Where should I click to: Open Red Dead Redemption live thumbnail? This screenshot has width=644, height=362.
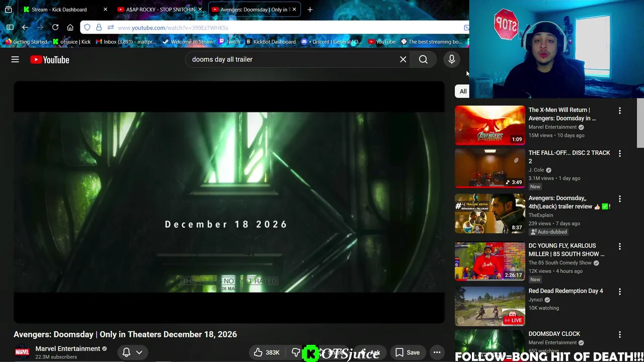[x=490, y=306]
